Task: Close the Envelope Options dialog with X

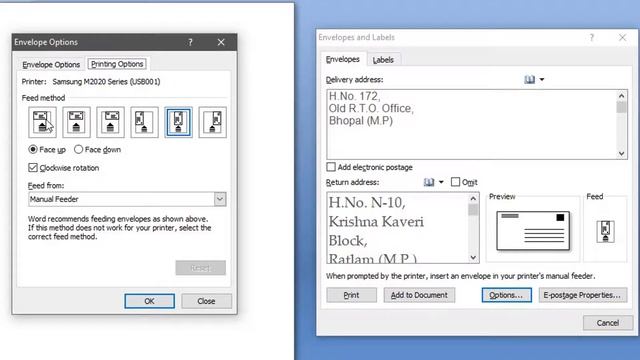Action: pyautogui.click(x=221, y=42)
